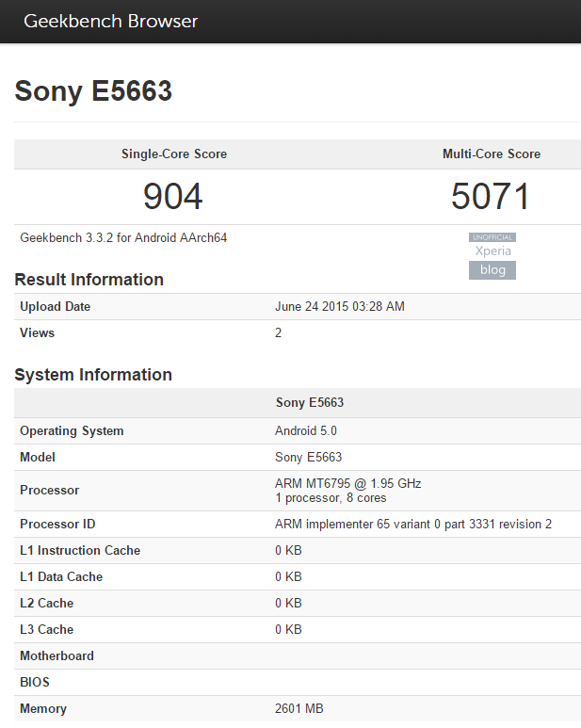Click the 2601 MB memory value
Viewport: 581px width, 728px height.
point(299,709)
